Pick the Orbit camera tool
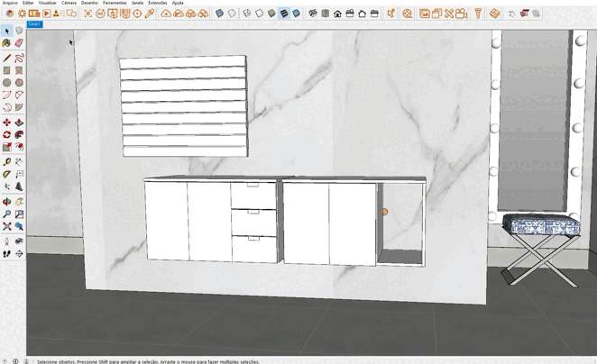597x364 pixels. (x=7, y=202)
